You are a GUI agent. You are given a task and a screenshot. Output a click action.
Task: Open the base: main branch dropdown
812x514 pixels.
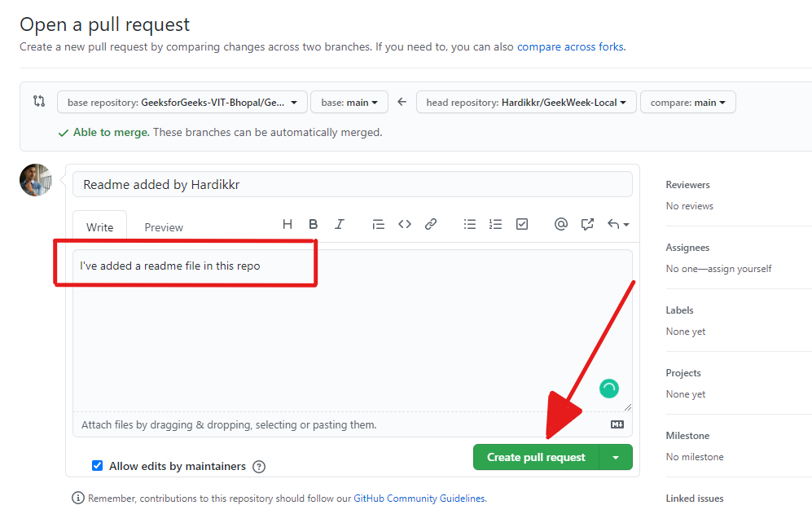349,102
